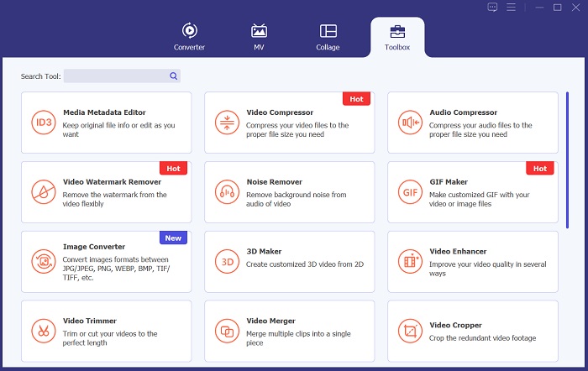Click the Video Trimmer scissors icon
The image size is (588, 371).
coord(44,331)
